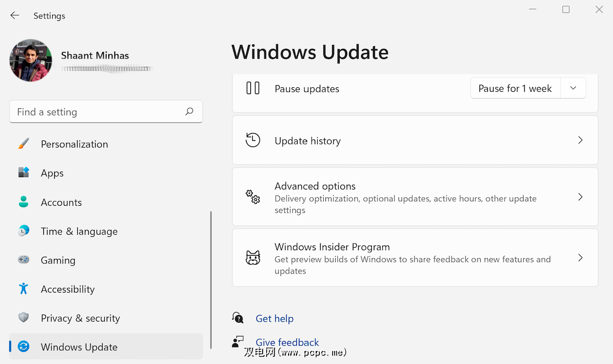Click the Accounts person icon
The width and height of the screenshot is (613, 364).
tap(23, 202)
